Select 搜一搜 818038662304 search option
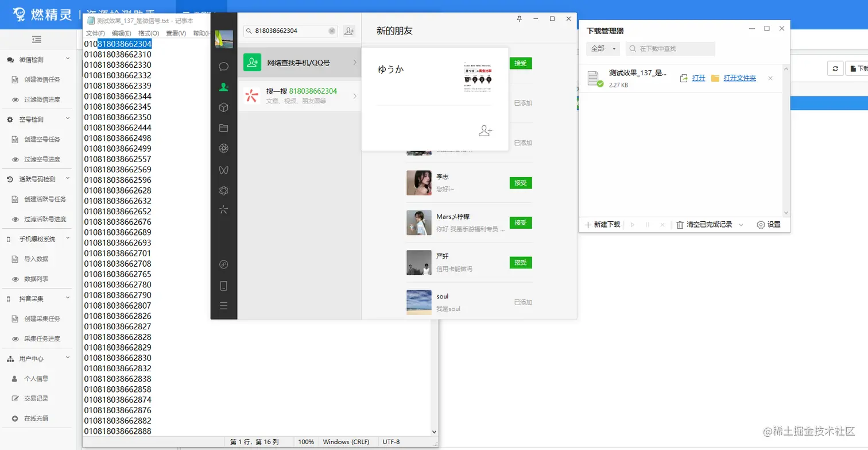 (299, 95)
